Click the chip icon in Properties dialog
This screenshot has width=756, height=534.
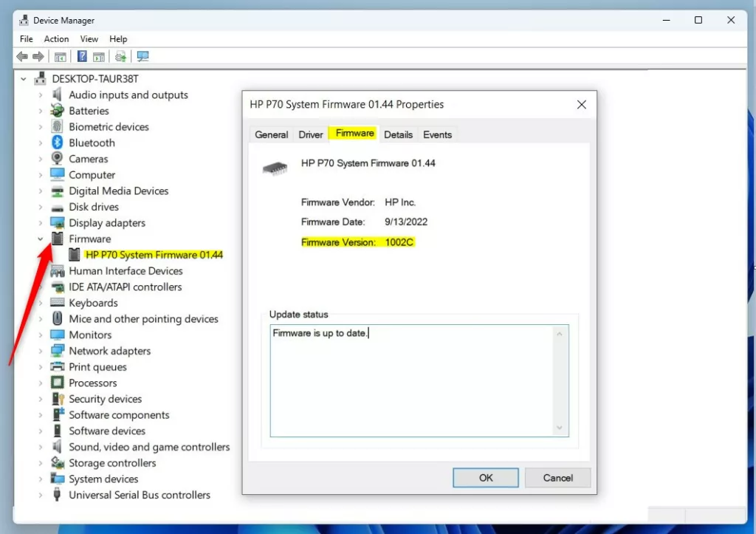tap(275, 169)
